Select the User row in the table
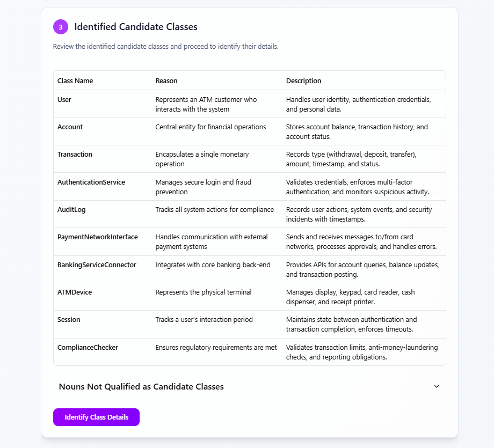 [x=64, y=99]
